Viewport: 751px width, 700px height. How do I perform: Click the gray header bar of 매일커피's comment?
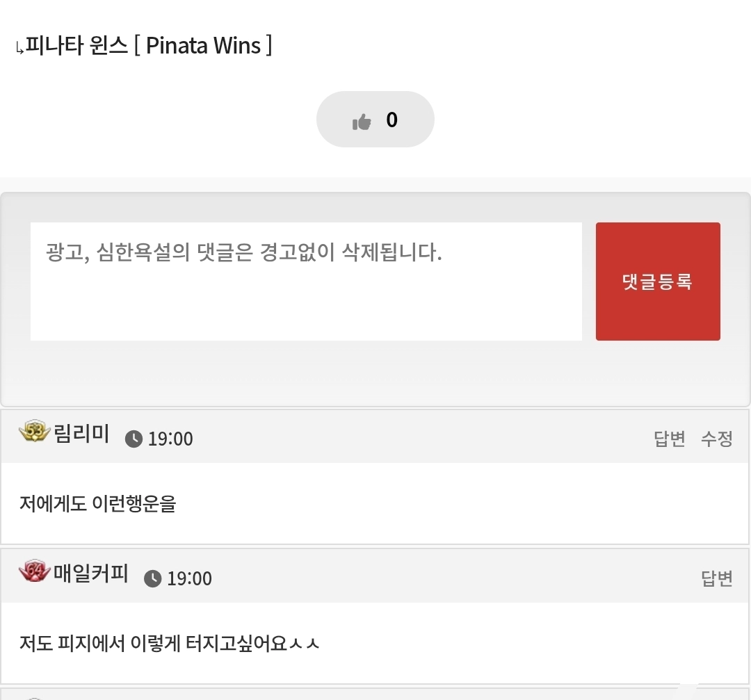click(x=452, y=577)
